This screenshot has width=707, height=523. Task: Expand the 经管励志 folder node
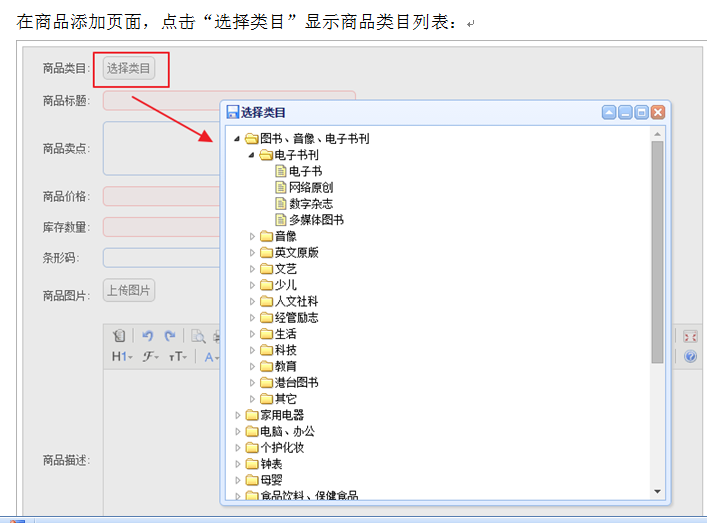tap(252, 318)
